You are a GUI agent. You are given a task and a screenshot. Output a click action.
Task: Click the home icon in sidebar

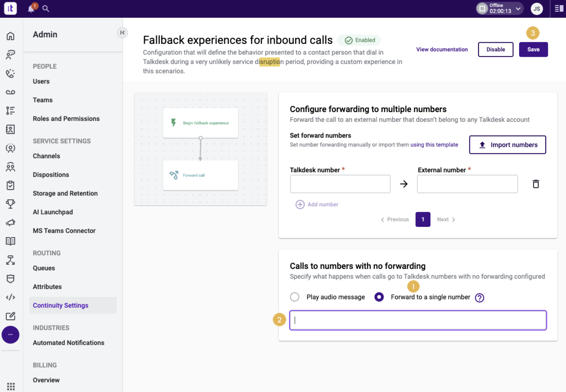10,36
